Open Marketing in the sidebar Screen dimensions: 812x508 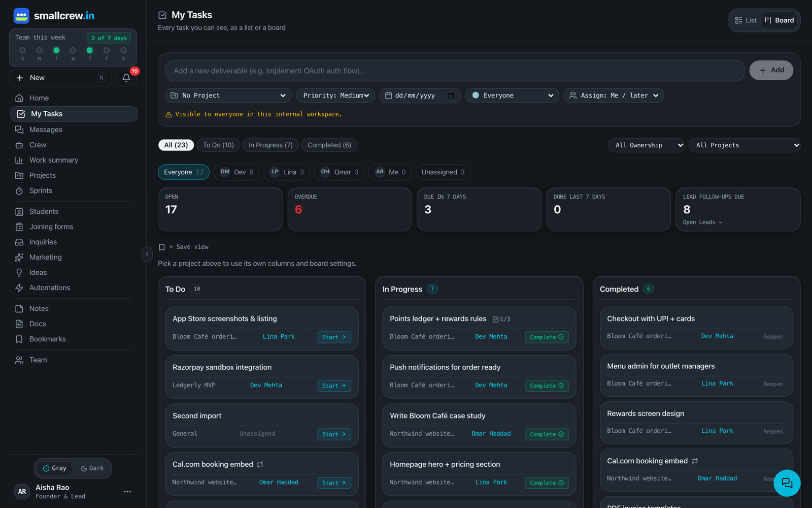coord(74,257)
